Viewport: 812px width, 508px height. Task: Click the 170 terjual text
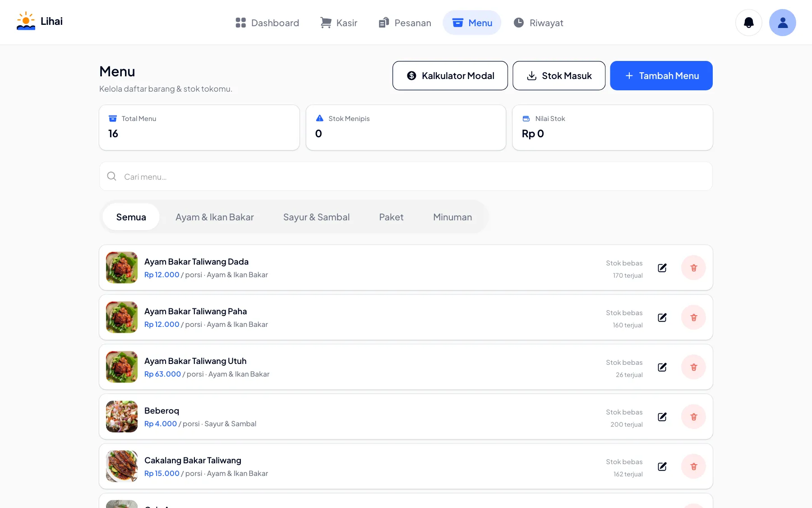[x=627, y=275]
